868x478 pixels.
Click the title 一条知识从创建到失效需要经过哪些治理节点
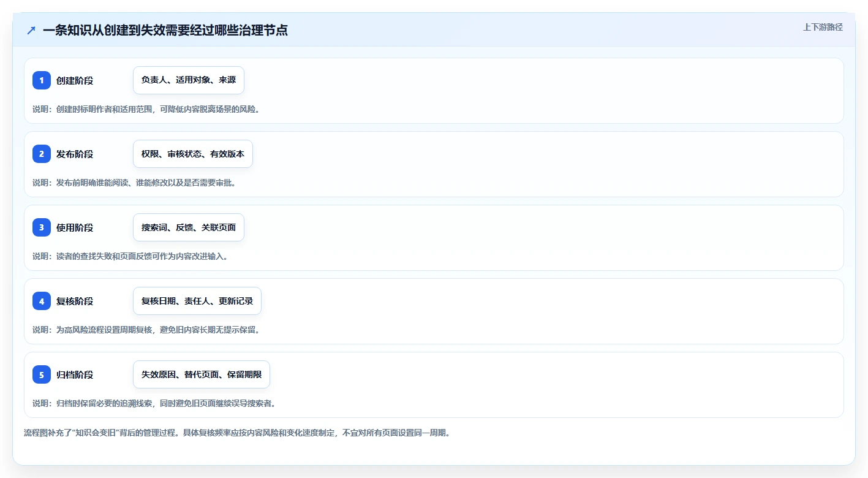[165, 30]
